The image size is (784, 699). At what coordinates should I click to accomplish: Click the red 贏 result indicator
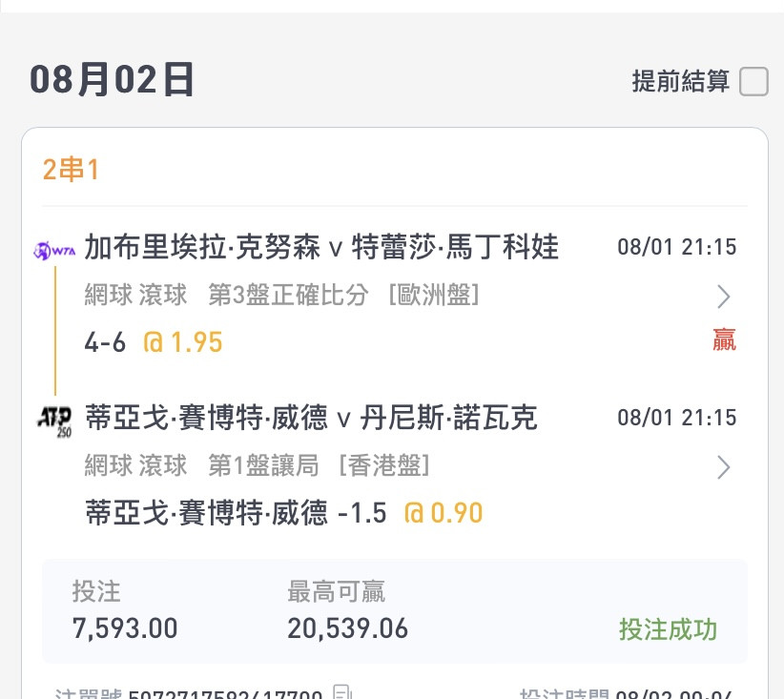coord(724,340)
